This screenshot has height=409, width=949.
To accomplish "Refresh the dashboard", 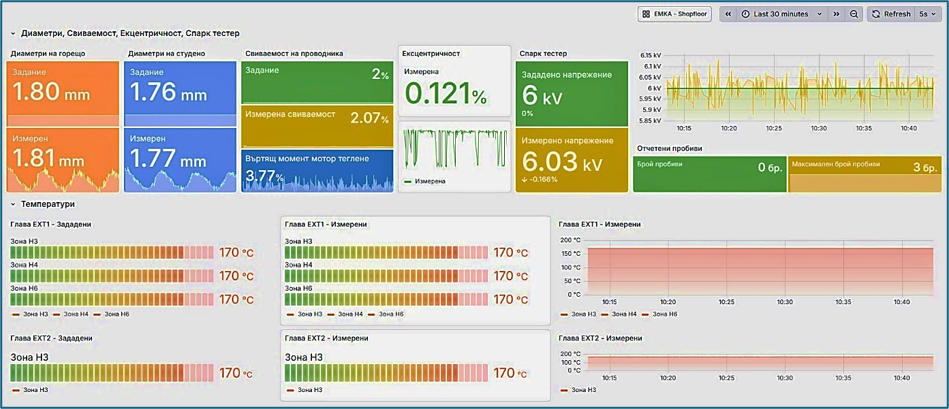I will (892, 14).
